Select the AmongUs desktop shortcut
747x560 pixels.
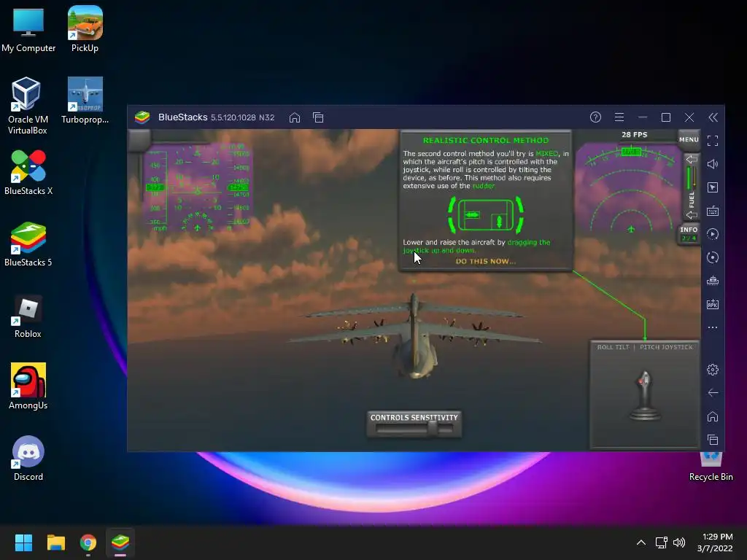pos(28,386)
